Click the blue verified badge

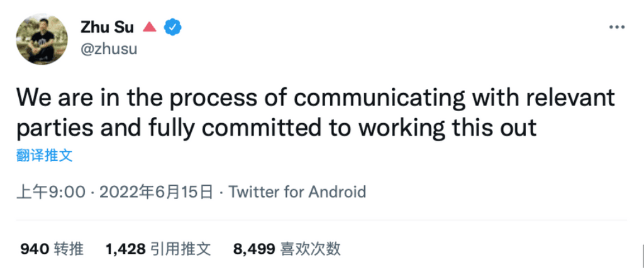173,28
